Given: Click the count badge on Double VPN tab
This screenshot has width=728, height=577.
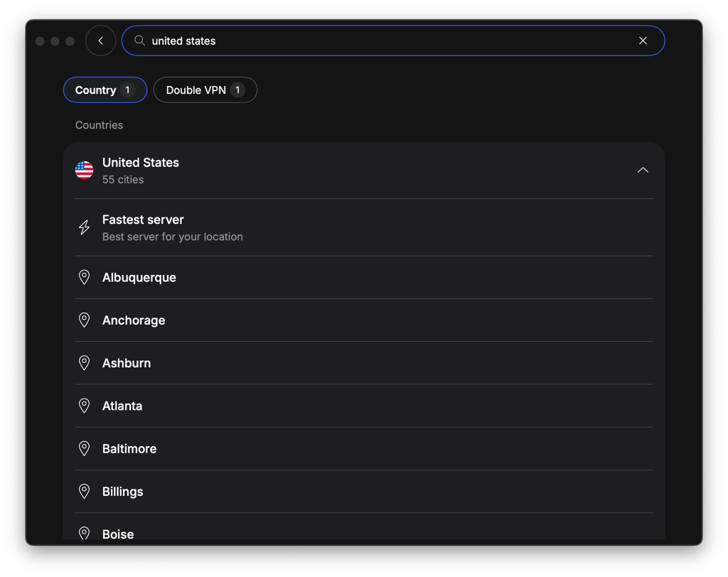Looking at the screenshot, I should pos(237,90).
